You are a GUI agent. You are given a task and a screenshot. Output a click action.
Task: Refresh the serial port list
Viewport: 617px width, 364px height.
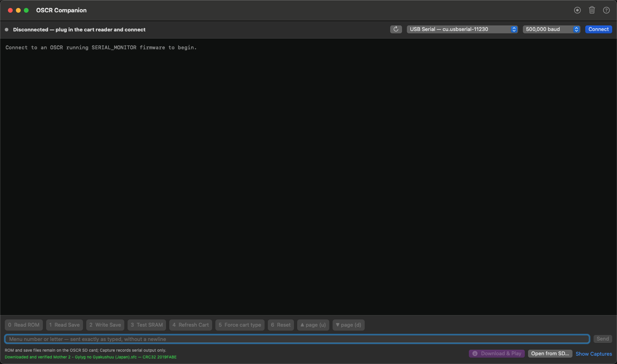tap(396, 29)
